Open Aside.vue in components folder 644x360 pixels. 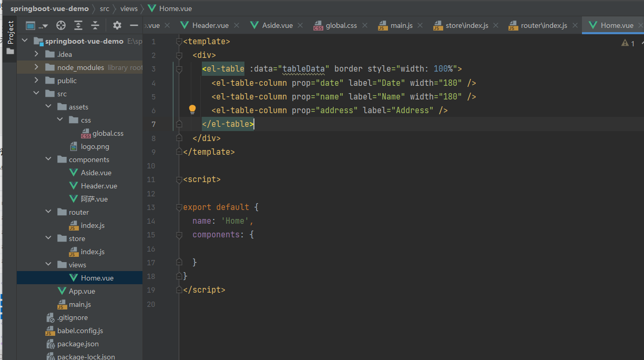coord(90,173)
